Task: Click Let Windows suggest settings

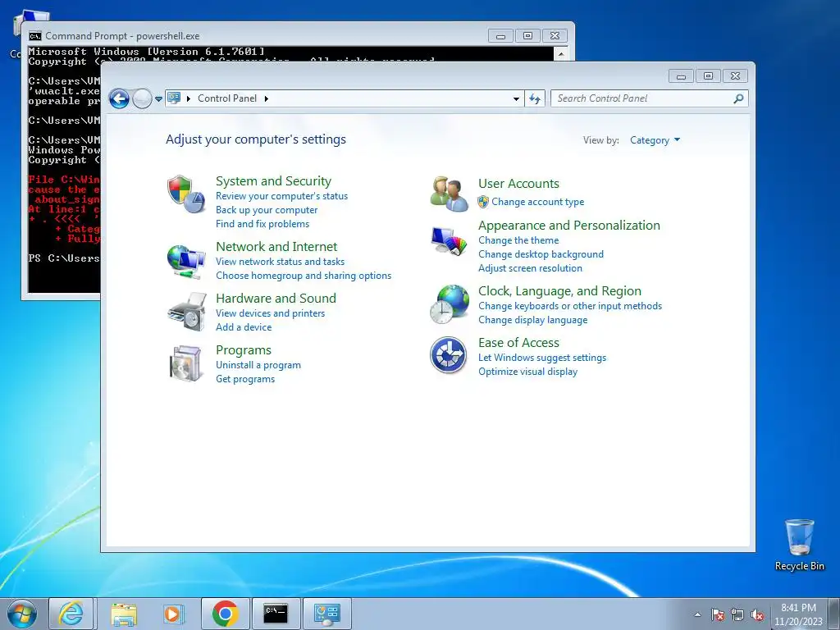Action: (x=542, y=358)
